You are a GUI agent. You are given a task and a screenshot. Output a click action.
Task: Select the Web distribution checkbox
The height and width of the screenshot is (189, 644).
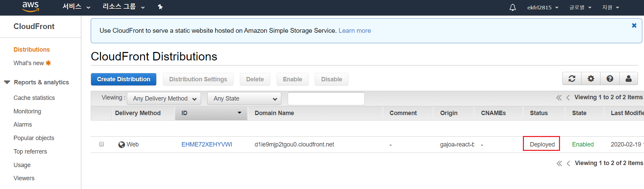point(102,144)
